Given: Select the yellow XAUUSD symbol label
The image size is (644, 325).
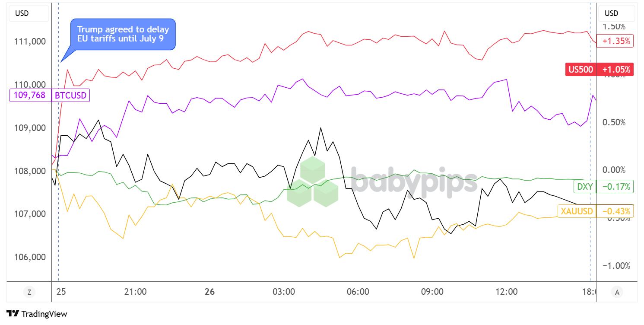Looking at the screenshot, I should 577,211.
